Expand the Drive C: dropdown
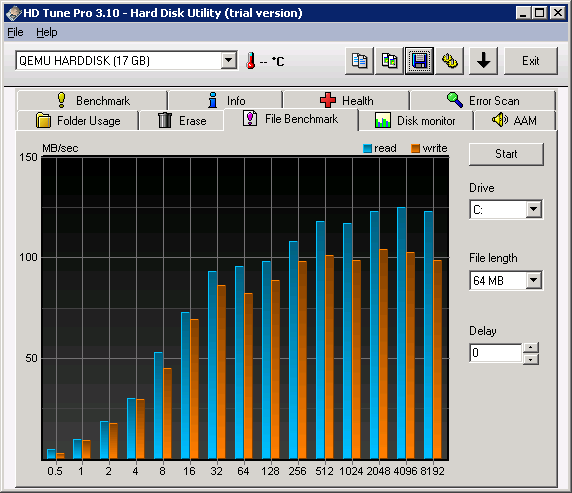Viewport: 572px width, 493px height. click(x=534, y=209)
